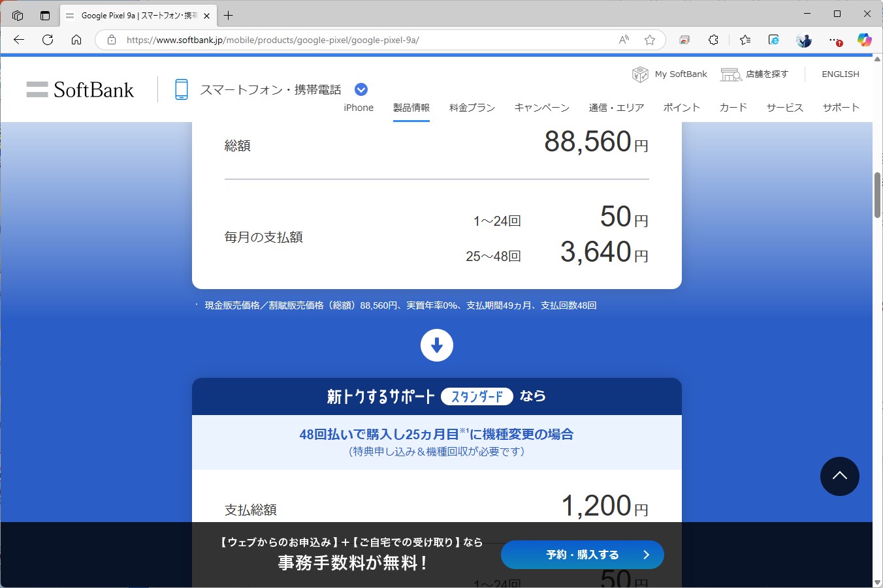Viewport: 883px width, 588px height.
Task: Add the page to favorites with the star icon
Action: tap(650, 40)
